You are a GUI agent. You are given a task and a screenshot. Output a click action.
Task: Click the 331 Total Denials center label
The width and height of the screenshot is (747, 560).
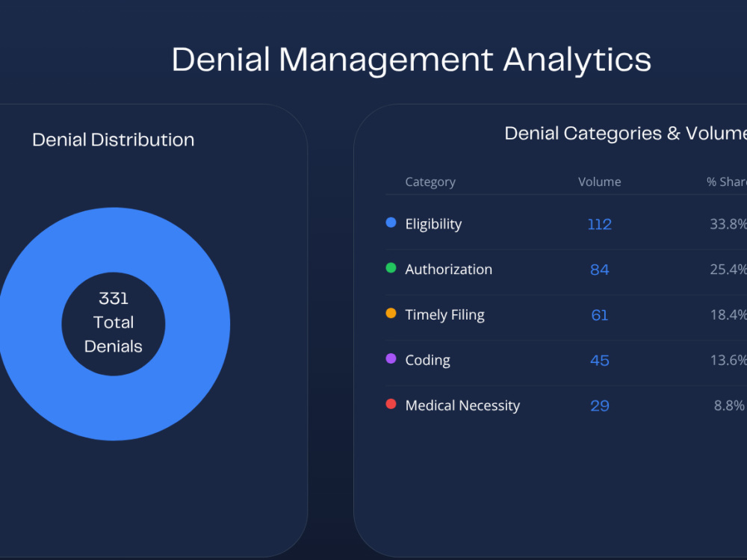tap(114, 323)
